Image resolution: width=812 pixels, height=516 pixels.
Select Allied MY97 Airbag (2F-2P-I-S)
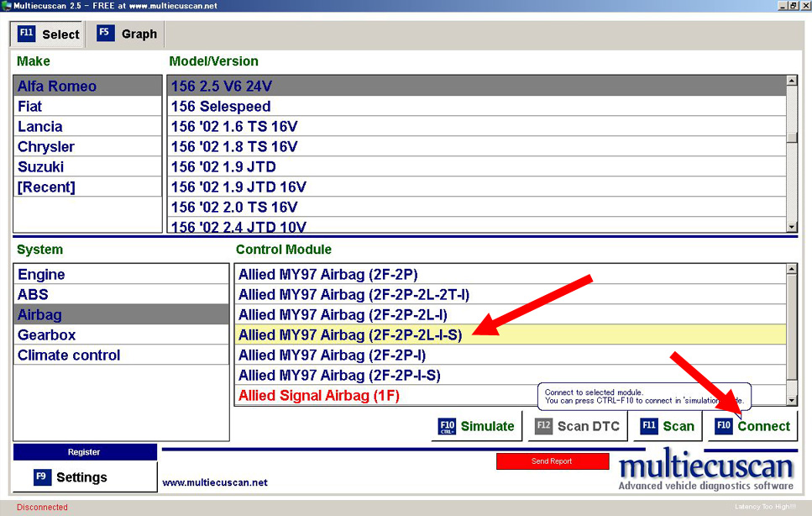click(x=510, y=375)
